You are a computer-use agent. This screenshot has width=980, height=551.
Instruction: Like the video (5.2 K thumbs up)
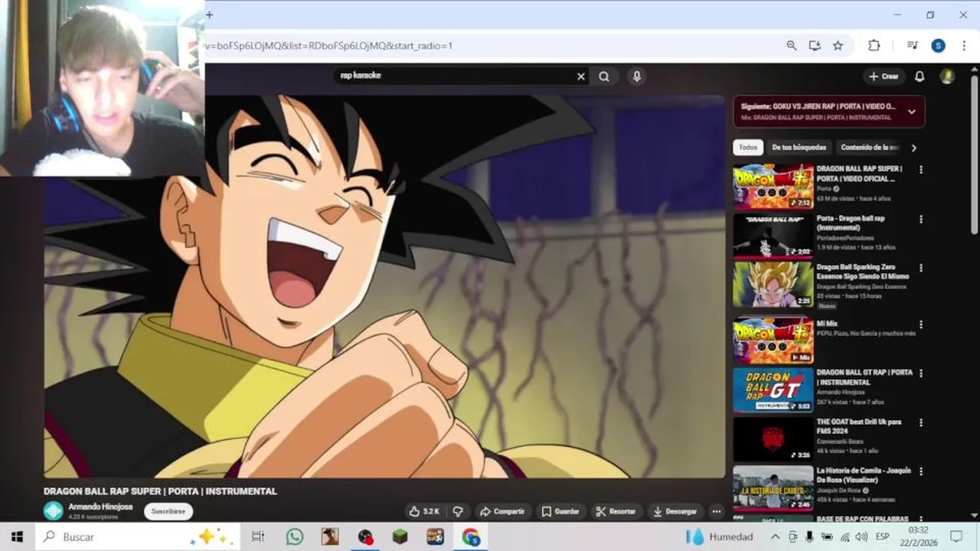click(x=424, y=511)
